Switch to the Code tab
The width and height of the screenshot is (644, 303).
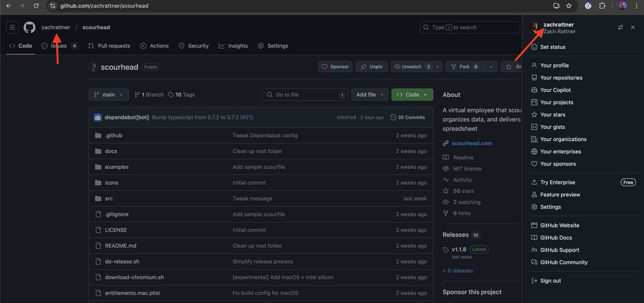(x=21, y=46)
